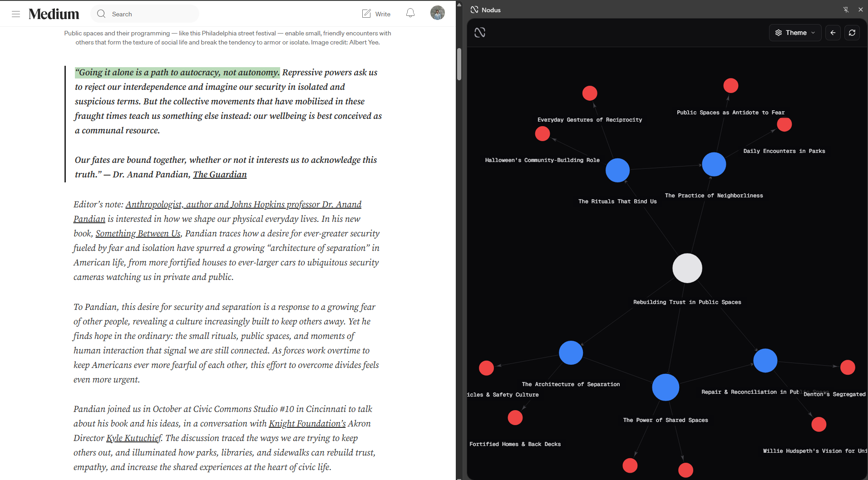The width and height of the screenshot is (868, 480).
Task: Select the white central Rebuilding Trust node
Action: [x=687, y=268]
